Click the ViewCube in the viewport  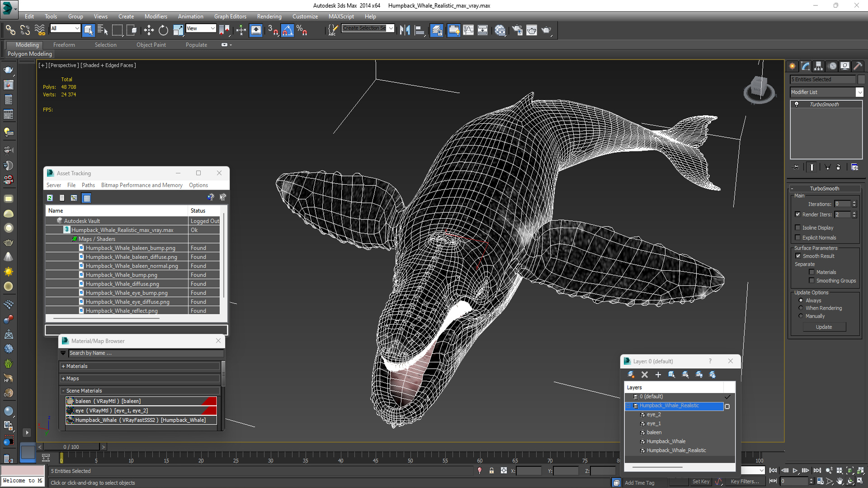759,89
